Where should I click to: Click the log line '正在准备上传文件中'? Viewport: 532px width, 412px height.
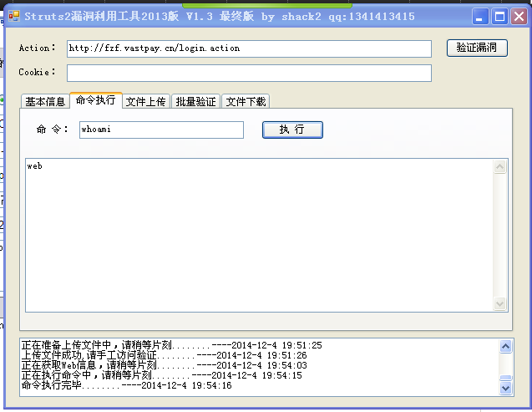[172, 345]
